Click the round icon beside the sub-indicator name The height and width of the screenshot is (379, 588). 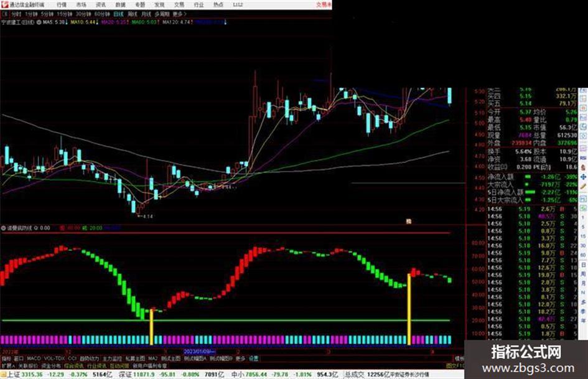(x=3, y=228)
